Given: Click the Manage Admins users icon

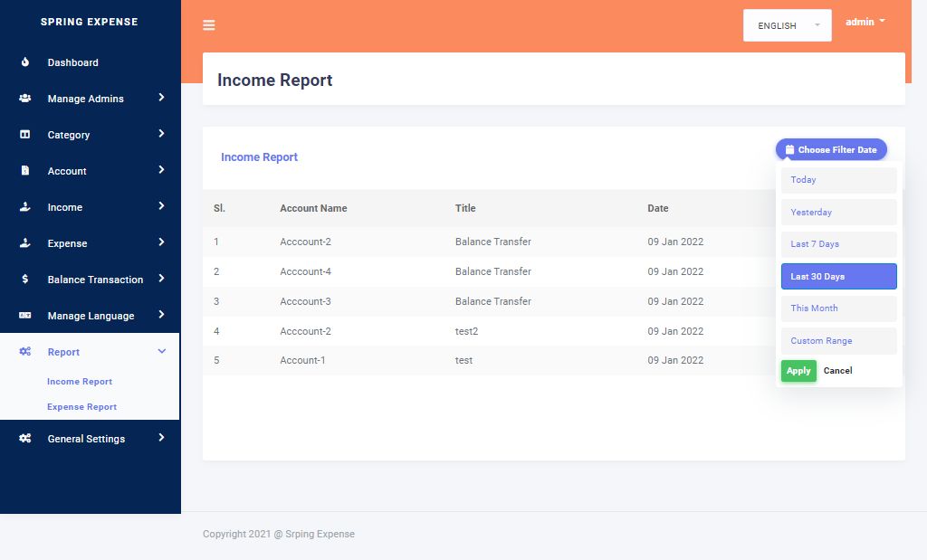Looking at the screenshot, I should coord(25,99).
